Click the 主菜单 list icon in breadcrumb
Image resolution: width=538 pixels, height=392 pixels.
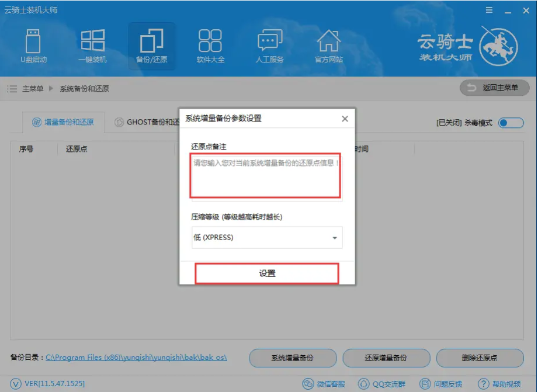click(x=12, y=89)
